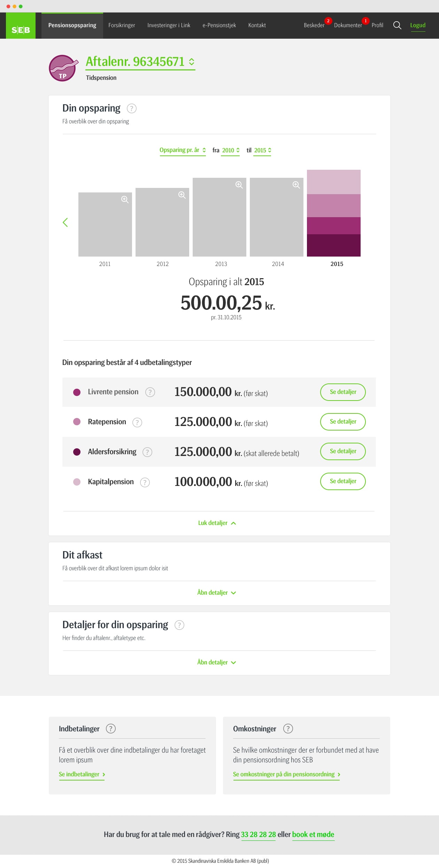The image size is (439, 868).
Task: Open the Aftalenr. 96345671 selector
Action: coord(140,62)
